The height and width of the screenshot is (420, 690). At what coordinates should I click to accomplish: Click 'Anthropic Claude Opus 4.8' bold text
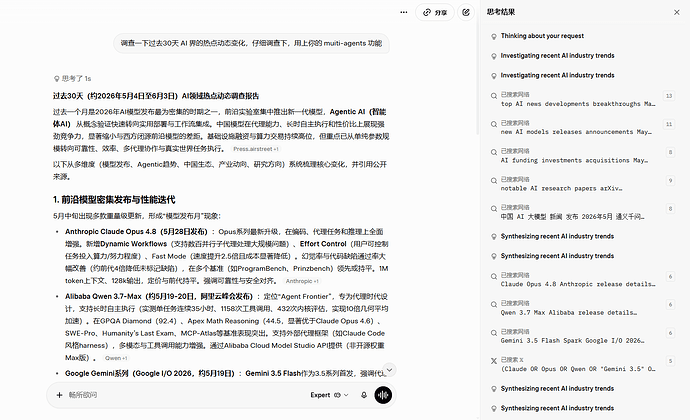(110, 232)
